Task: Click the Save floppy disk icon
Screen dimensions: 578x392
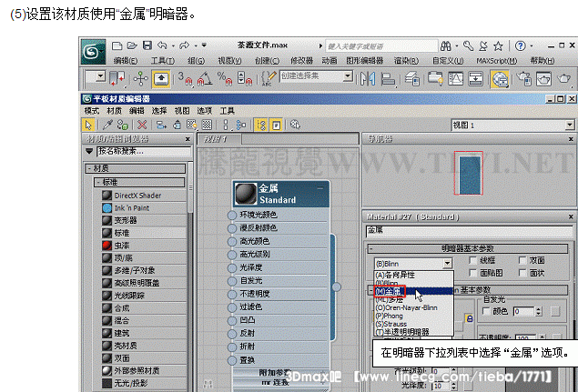Action: pos(147,45)
